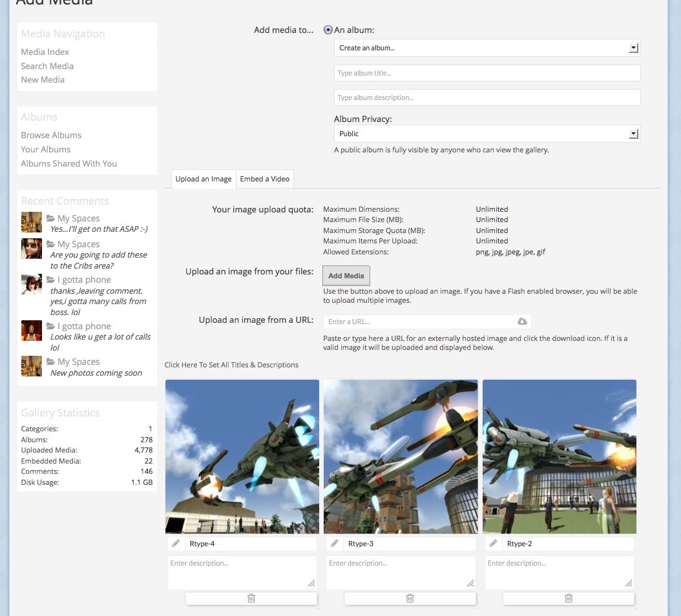
Task: Click avatar beside 'Are you going to add these'
Action: coord(32,249)
